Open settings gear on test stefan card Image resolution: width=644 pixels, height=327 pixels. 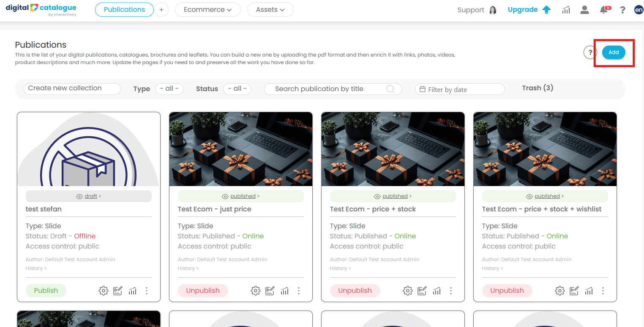coord(103,291)
